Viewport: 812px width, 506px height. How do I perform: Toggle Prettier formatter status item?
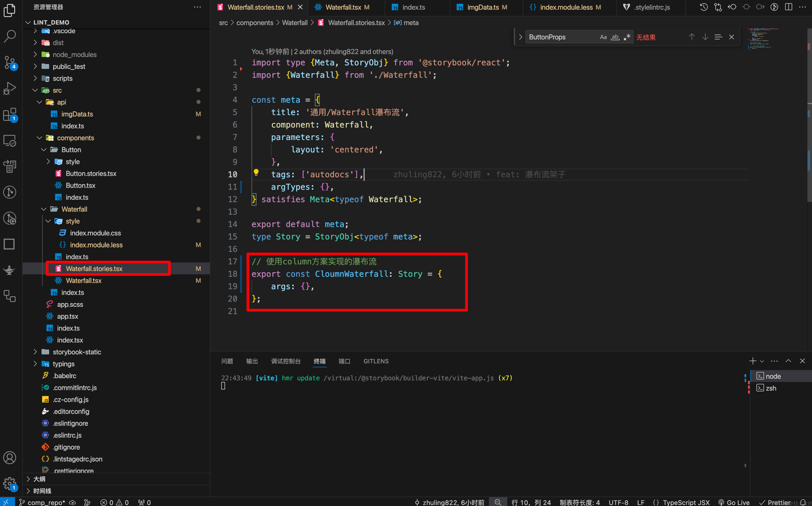coord(774,502)
